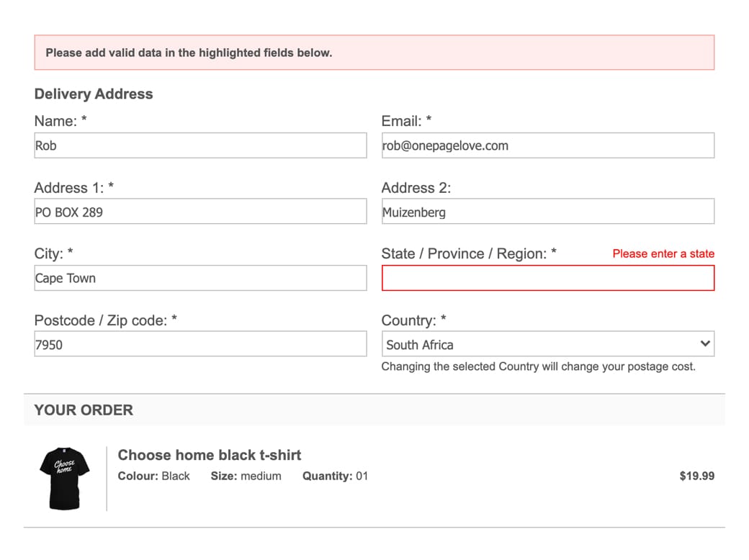Click into the Name field containing Rob

(200, 145)
